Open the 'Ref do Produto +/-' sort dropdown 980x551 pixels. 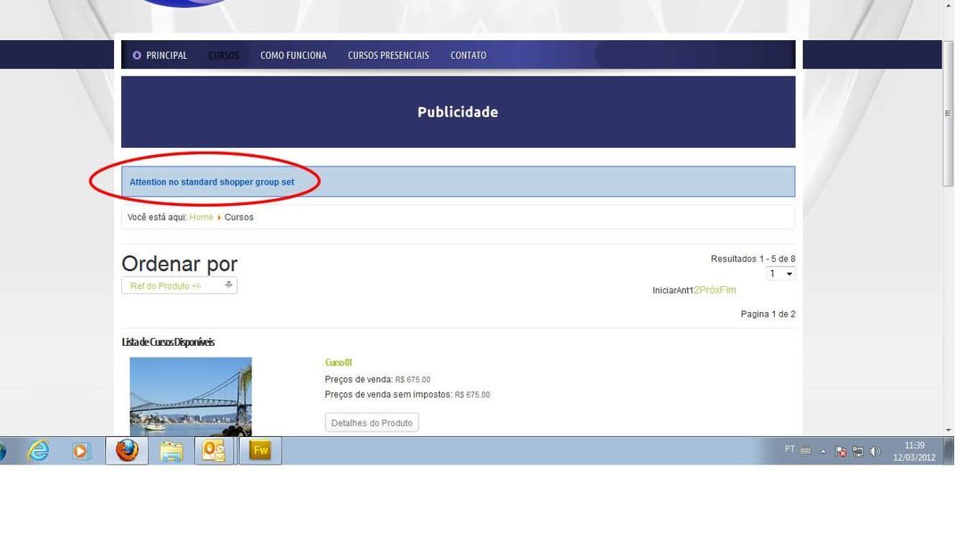(x=179, y=286)
